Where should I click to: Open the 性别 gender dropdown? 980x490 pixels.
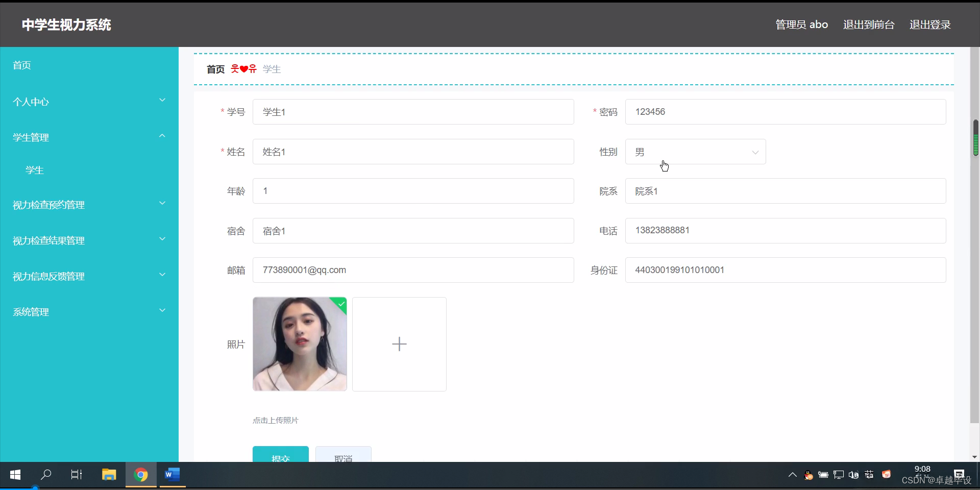pyautogui.click(x=695, y=152)
